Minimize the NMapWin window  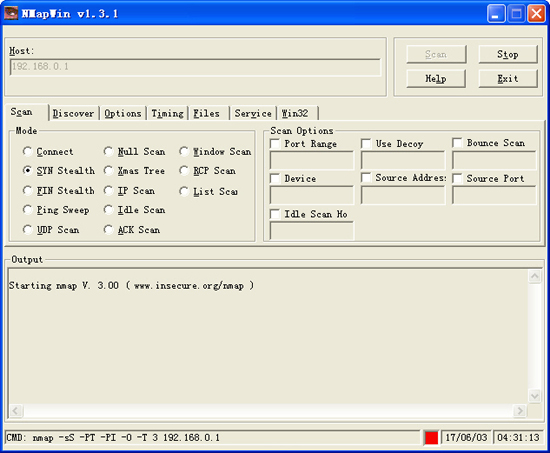[x=496, y=14]
